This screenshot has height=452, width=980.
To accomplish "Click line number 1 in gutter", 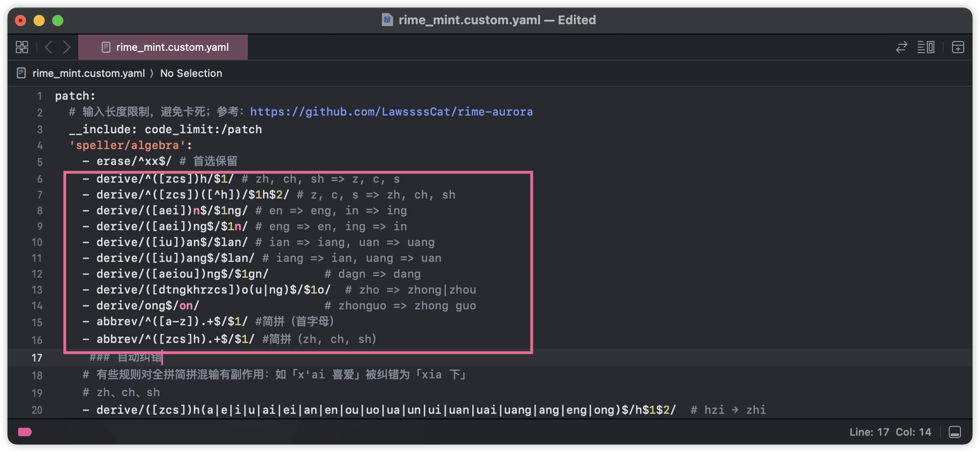I will coord(40,96).
